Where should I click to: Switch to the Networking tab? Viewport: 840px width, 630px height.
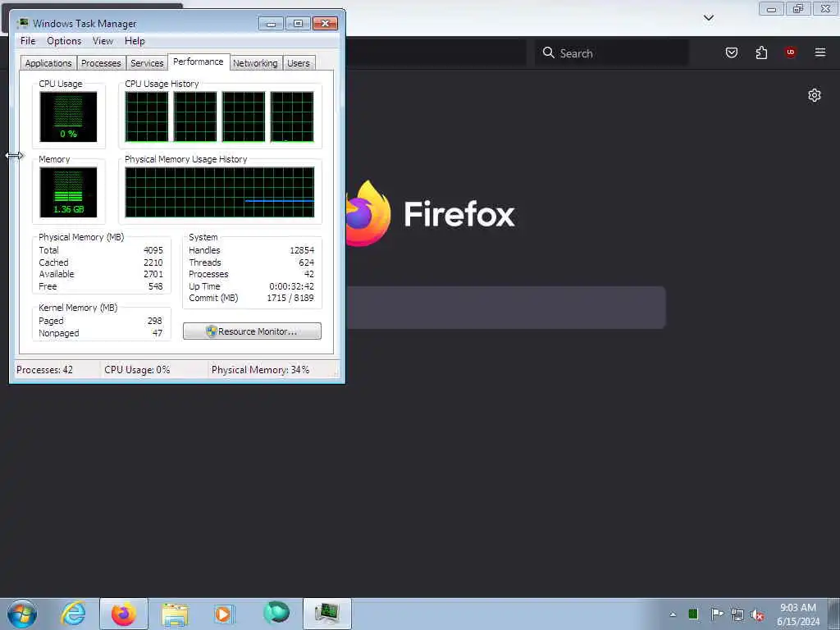[x=255, y=63]
